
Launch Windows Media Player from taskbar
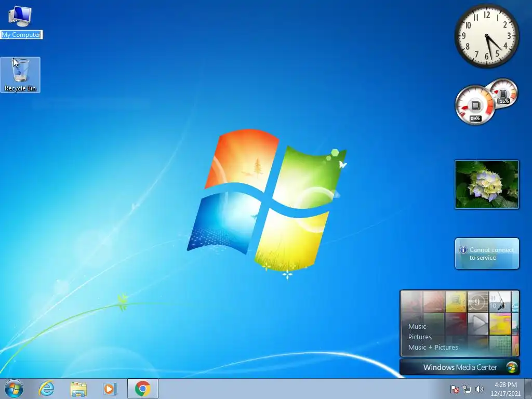(x=110, y=389)
